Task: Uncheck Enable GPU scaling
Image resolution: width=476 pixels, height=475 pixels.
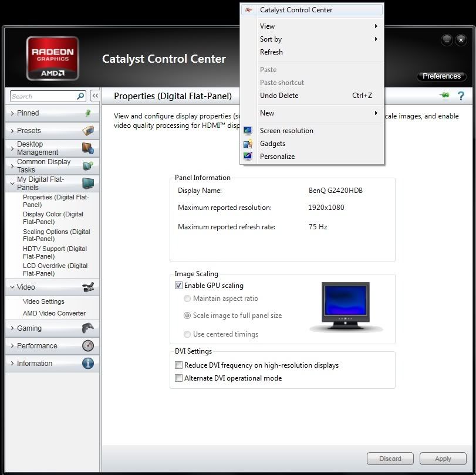Action: click(x=178, y=286)
